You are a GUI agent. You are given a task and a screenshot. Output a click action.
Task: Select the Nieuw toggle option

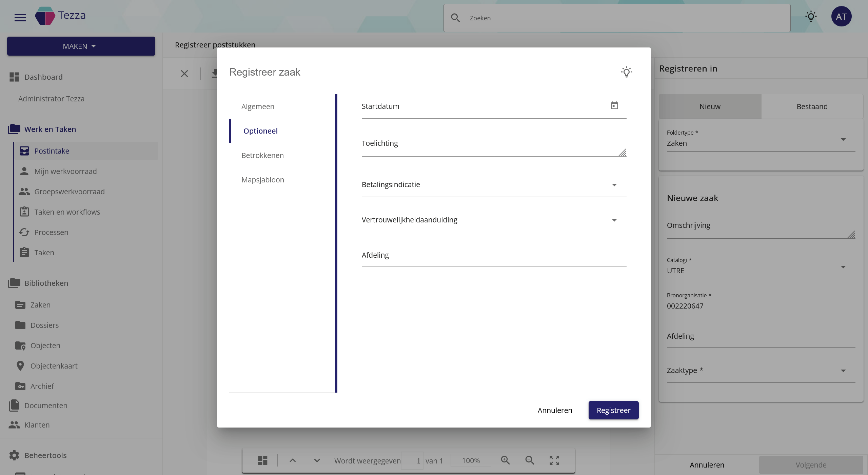pyautogui.click(x=710, y=106)
